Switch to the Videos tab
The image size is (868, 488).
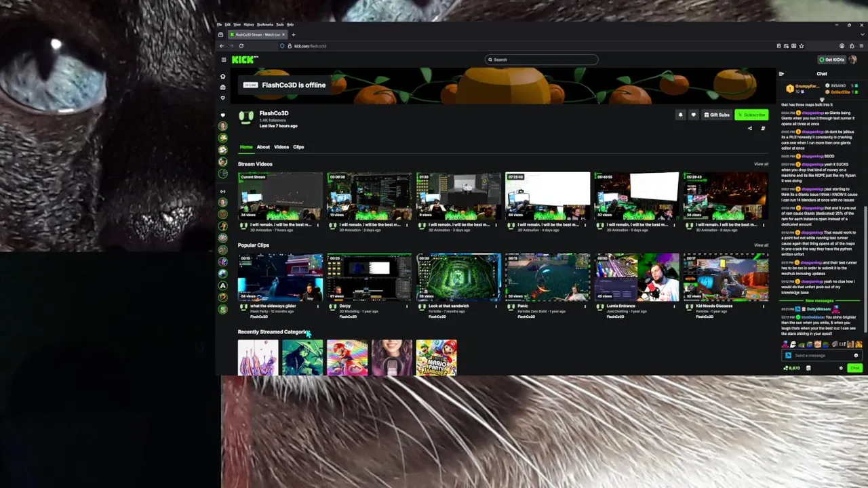pyautogui.click(x=281, y=147)
